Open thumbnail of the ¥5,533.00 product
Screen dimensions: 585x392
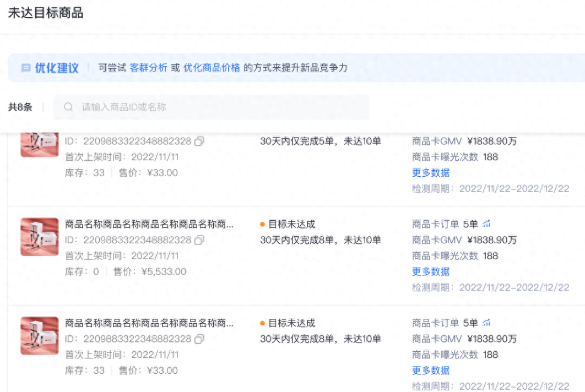click(40, 237)
